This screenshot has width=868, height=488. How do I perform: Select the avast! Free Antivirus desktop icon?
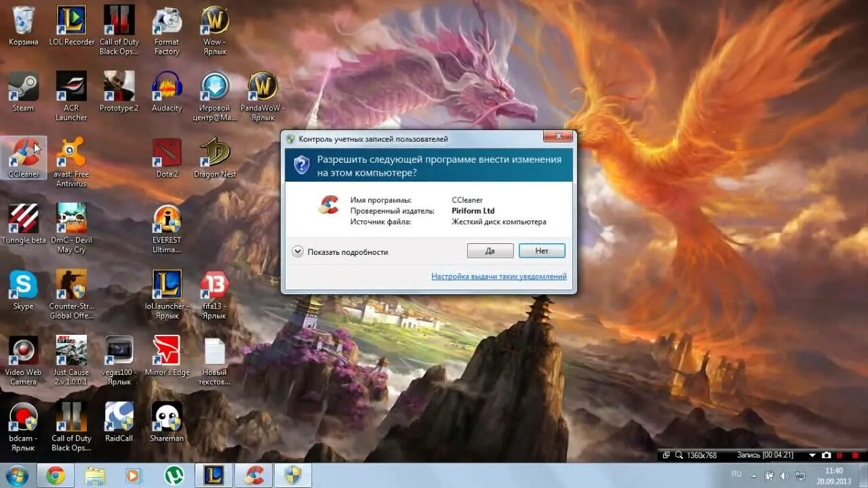[x=71, y=163]
